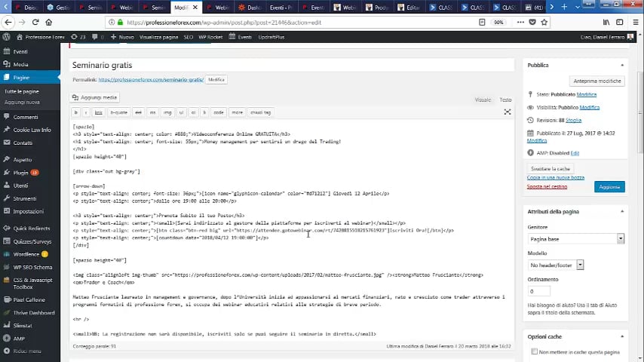Click the Ordinamento number field
The height and width of the screenshot is (362, 644).
point(538,291)
